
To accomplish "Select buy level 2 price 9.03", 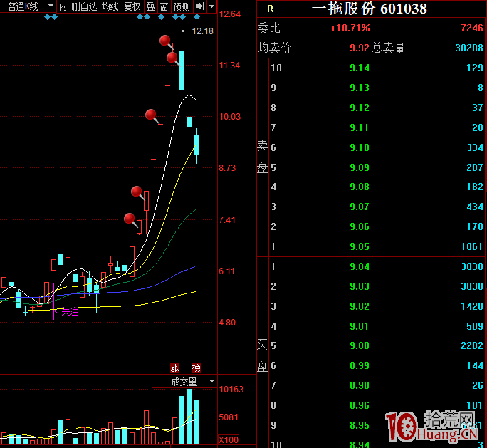I will (x=360, y=286).
